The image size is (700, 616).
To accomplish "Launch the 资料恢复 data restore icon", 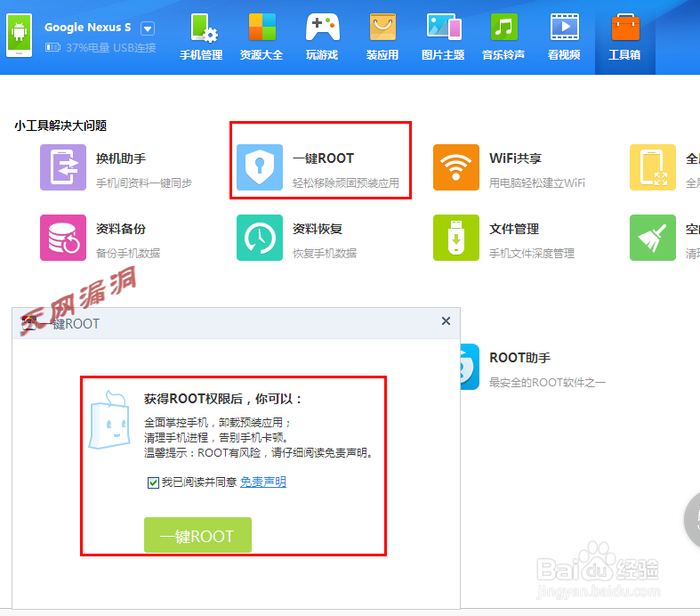I will (260, 238).
